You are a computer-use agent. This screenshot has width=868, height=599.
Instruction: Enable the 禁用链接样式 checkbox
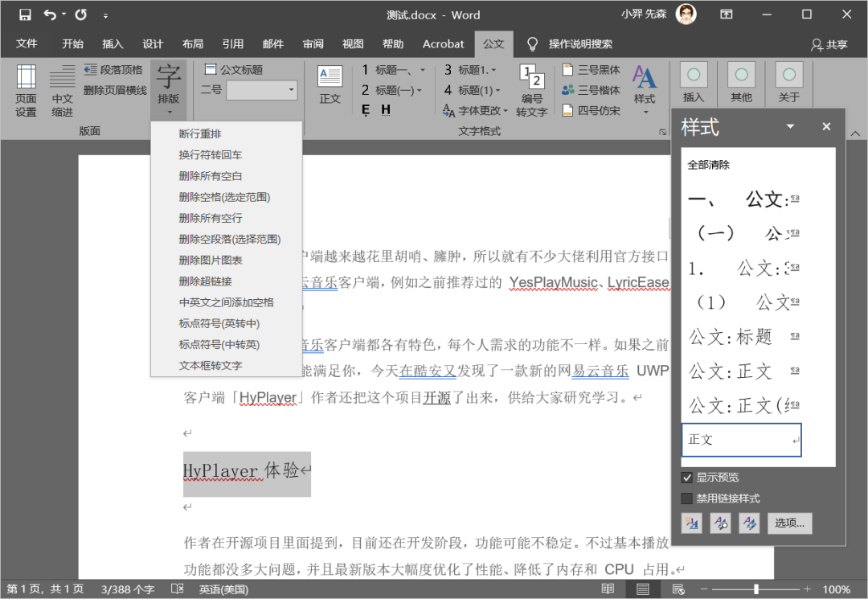tap(686, 498)
